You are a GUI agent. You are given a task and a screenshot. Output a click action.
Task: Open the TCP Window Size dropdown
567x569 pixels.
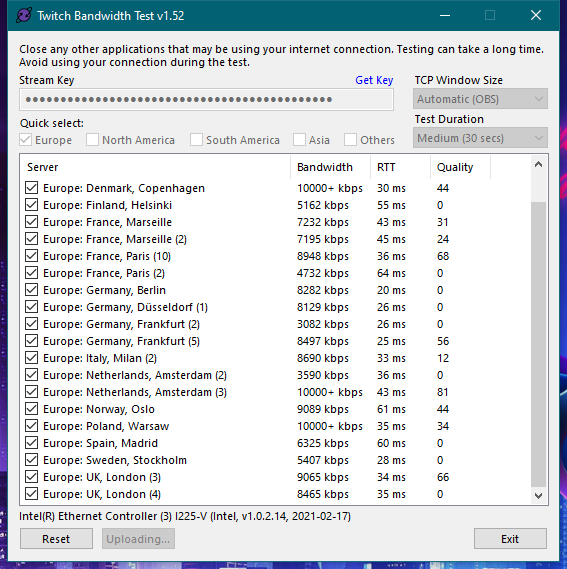click(x=480, y=99)
